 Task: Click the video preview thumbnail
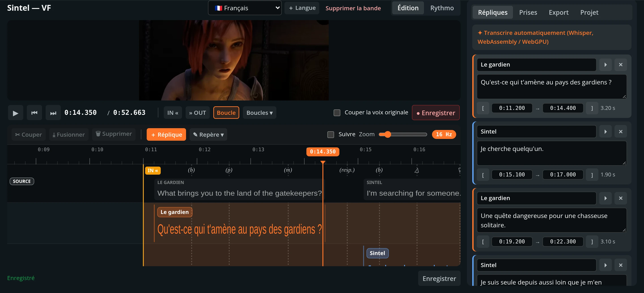(234, 60)
